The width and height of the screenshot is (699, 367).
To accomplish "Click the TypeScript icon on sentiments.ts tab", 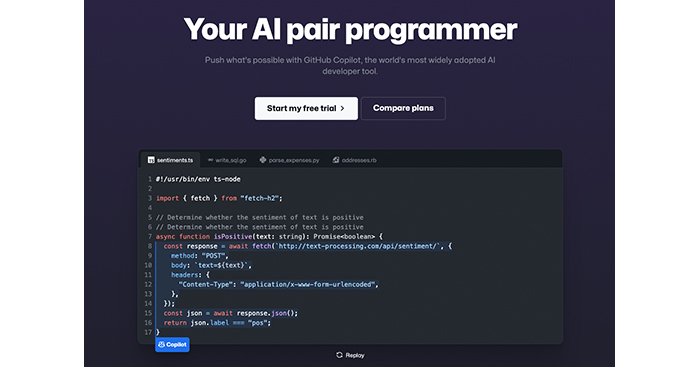I will pyautogui.click(x=151, y=160).
